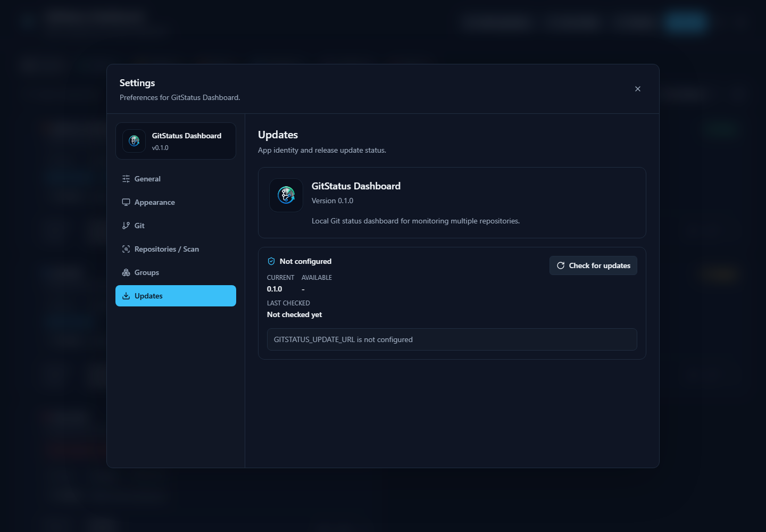The height and width of the screenshot is (532, 766).
Task: Click the LAST CHECKED label
Action: coord(288,303)
